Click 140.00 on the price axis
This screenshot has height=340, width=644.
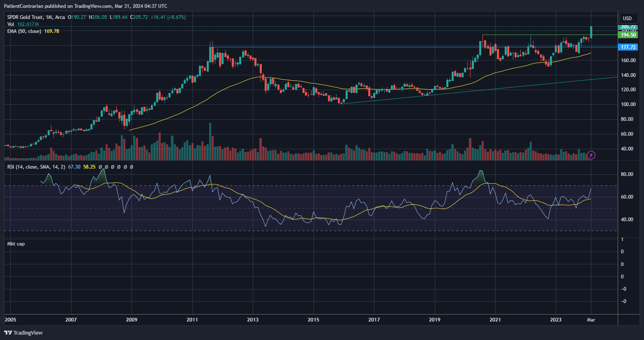628,75
